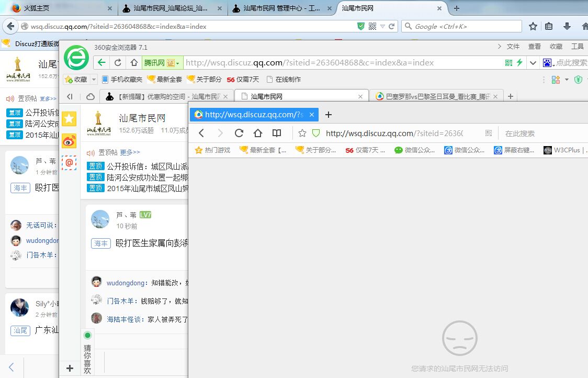Open 收藏 menu in 360 top bar
This screenshot has width=588, height=378.
tap(556, 47)
